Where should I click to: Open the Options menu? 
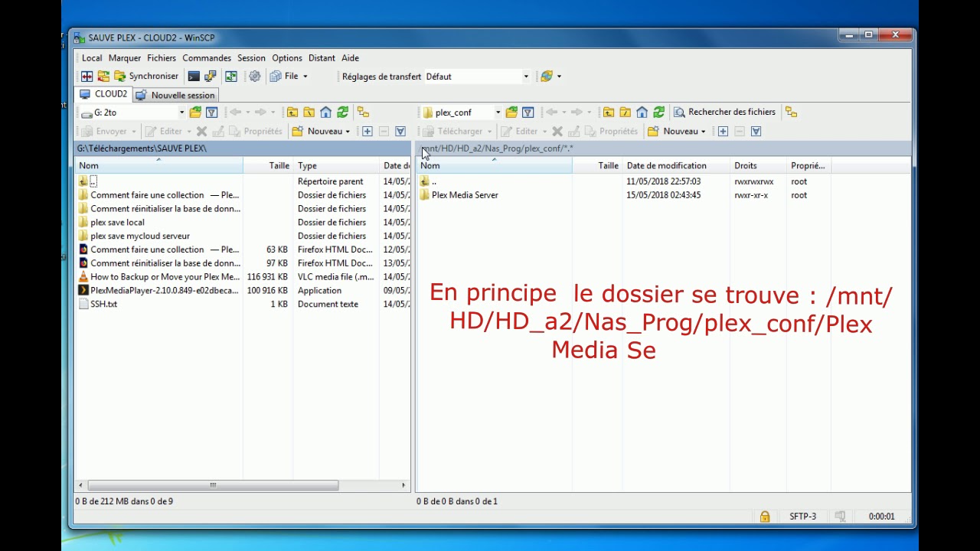click(287, 58)
